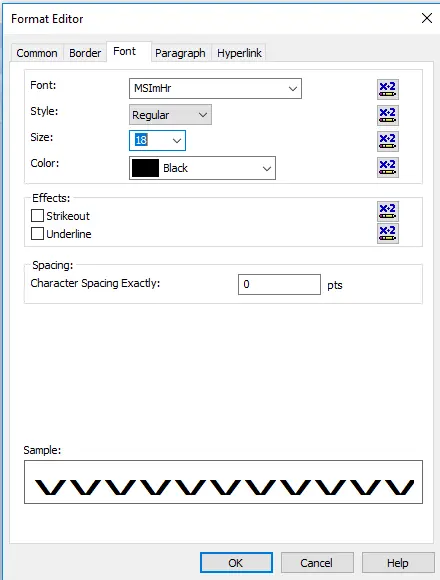Switch to the Hyperlink tab
The height and width of the screenshot is (580, 440).
[239, 53]
